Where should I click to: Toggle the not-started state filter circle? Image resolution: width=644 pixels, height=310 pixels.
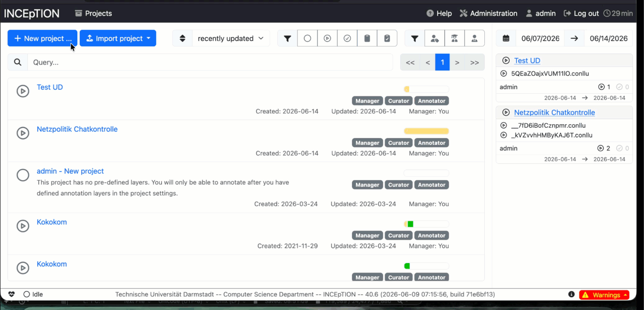pyautogui.click(x=307, y=38)
